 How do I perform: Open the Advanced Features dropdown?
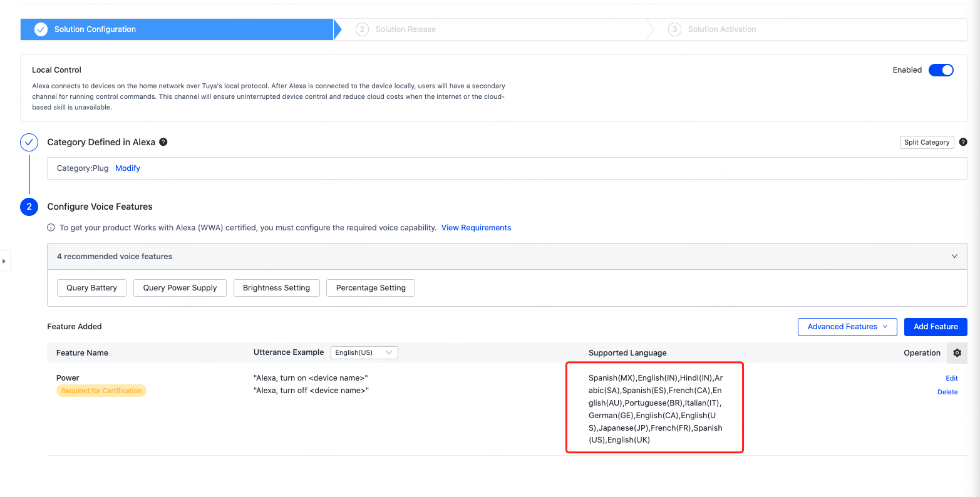[x=847, y=327]
